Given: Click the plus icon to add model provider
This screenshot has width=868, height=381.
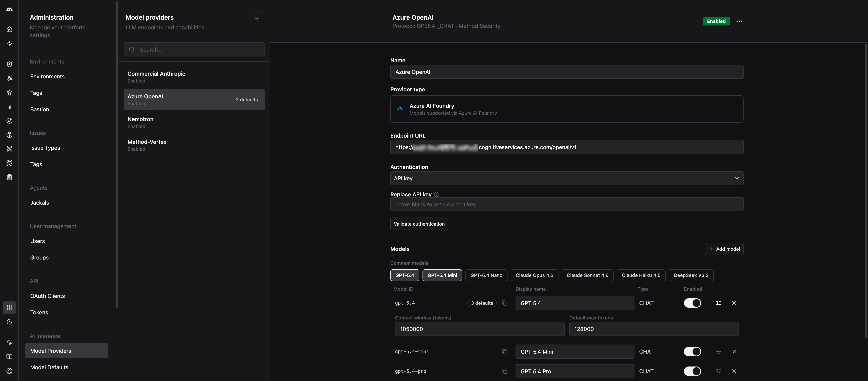Looking at the screenshot, I should [x=257, y=19].
